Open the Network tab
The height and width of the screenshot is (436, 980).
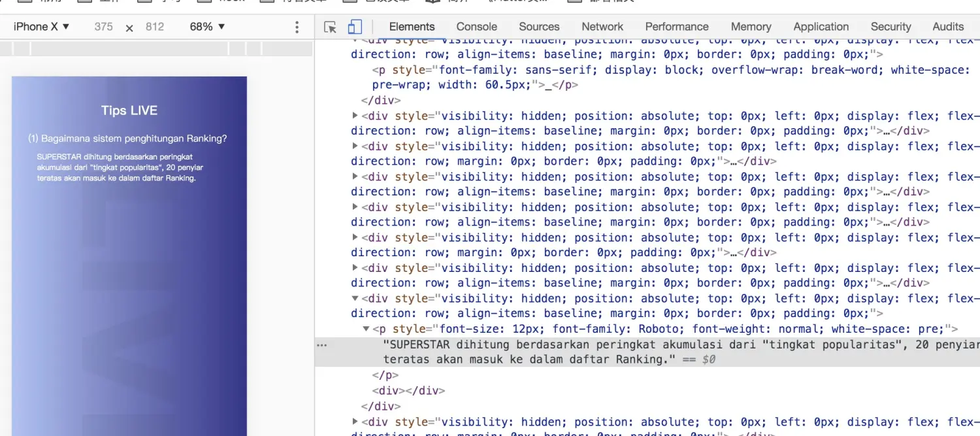click(x=602, y=27)
